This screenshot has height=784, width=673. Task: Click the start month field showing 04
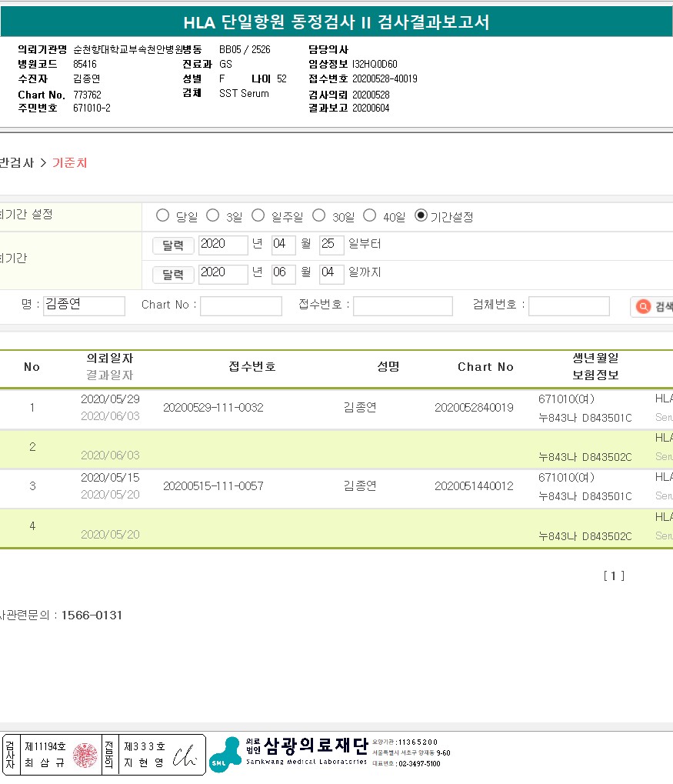point(284,245)
